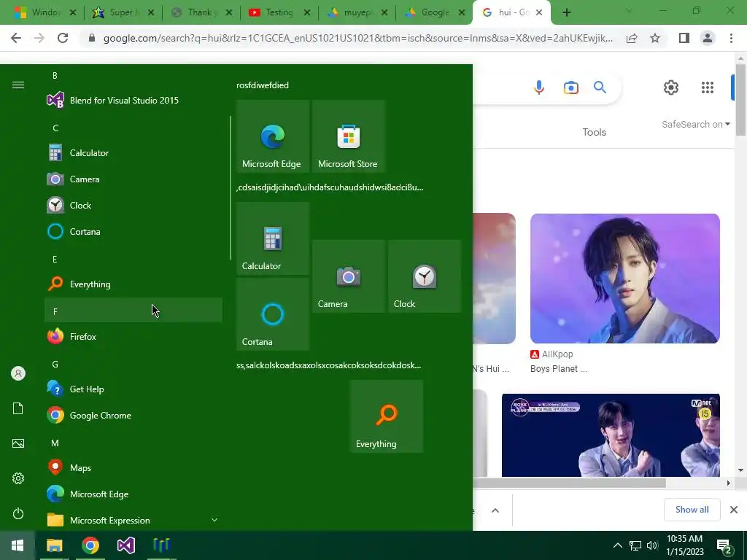Open Settings gear in Start sidebar

18,478
